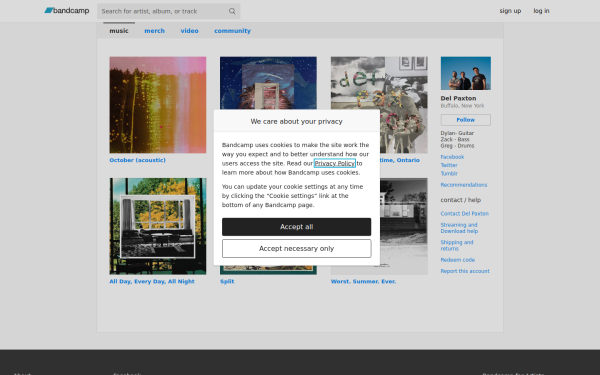
Task: Click the Del Paxton band photo
Action: tap(466, 73)
